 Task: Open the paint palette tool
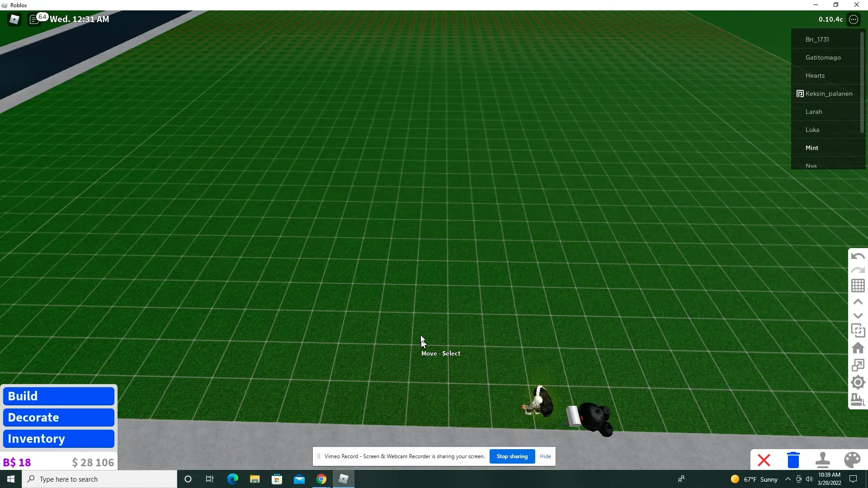click(852, 460)
